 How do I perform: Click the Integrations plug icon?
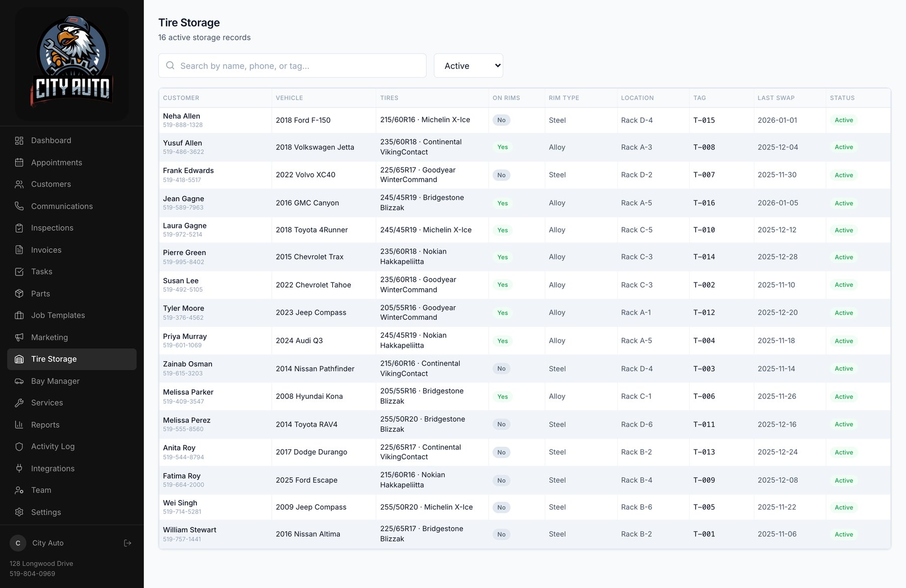point(19,468)
